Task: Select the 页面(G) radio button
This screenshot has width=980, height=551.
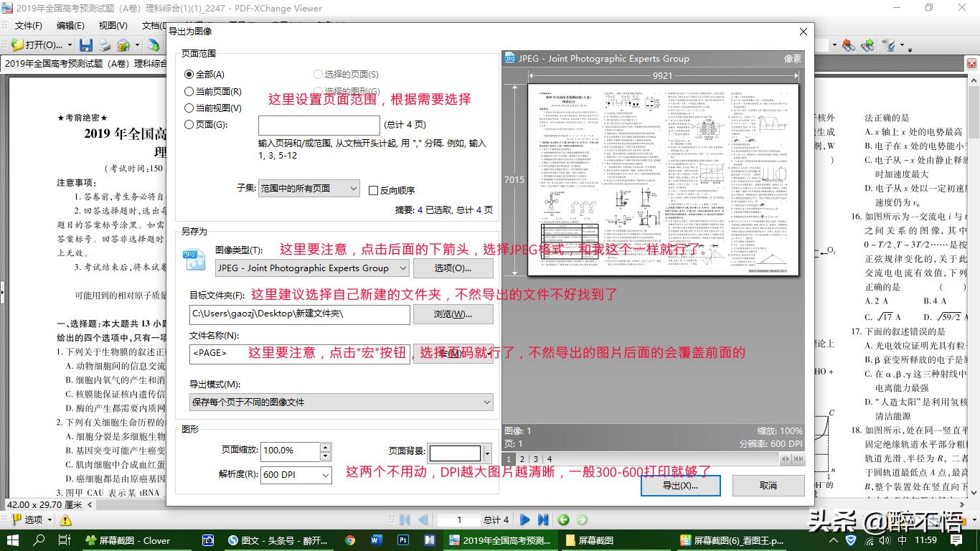Action: click(187, 125)
